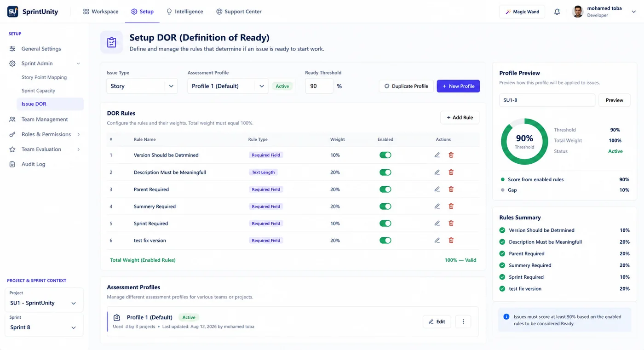Edit Profile 1 (Default)
This screenshot has height=350, width=644.
[x=437, y=321]
